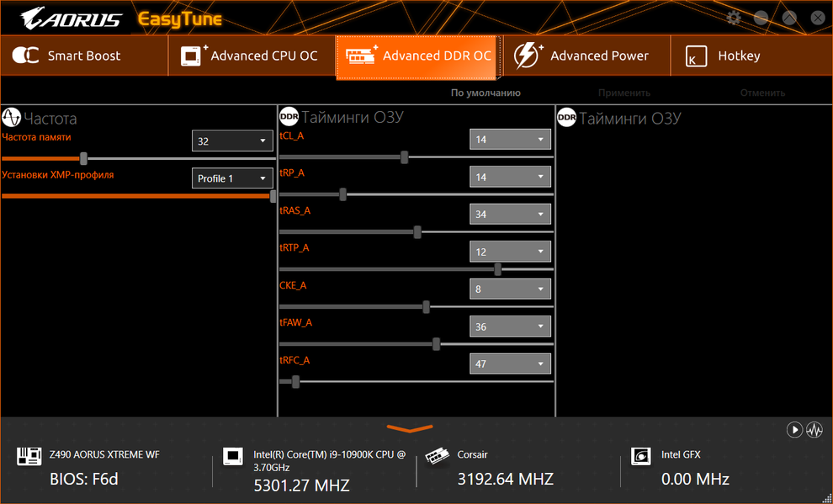Click the tRTP_A slider handle
Image resolution: width=833 pixels, height=504 pixels.
[x=498, y=269]
